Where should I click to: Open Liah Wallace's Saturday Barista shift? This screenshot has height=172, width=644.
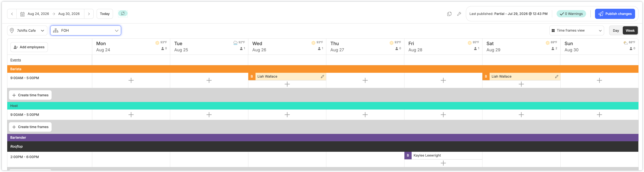pos(521,77)
